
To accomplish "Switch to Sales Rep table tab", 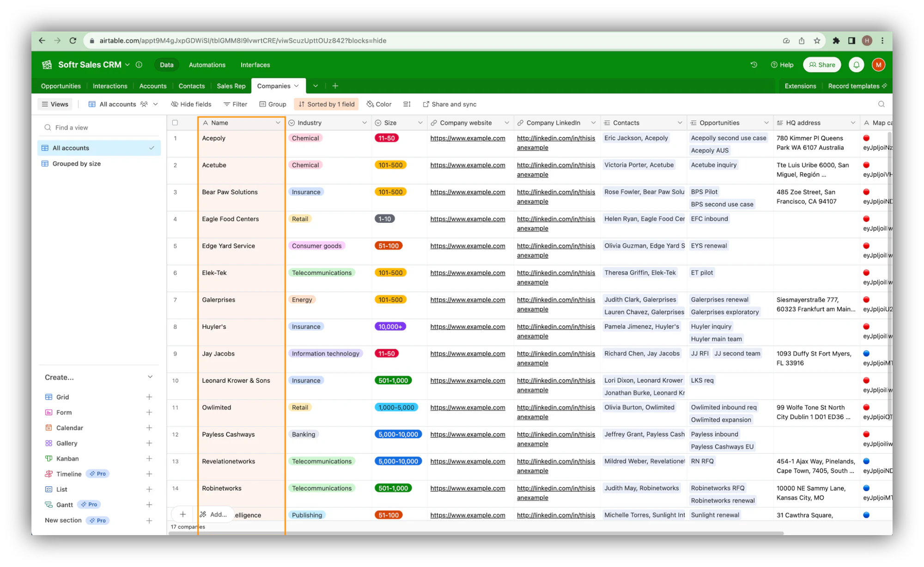I will 231,86.
